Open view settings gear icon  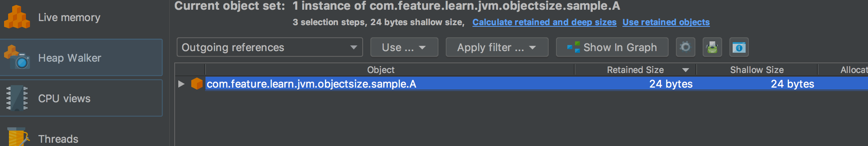pos(686,47)
